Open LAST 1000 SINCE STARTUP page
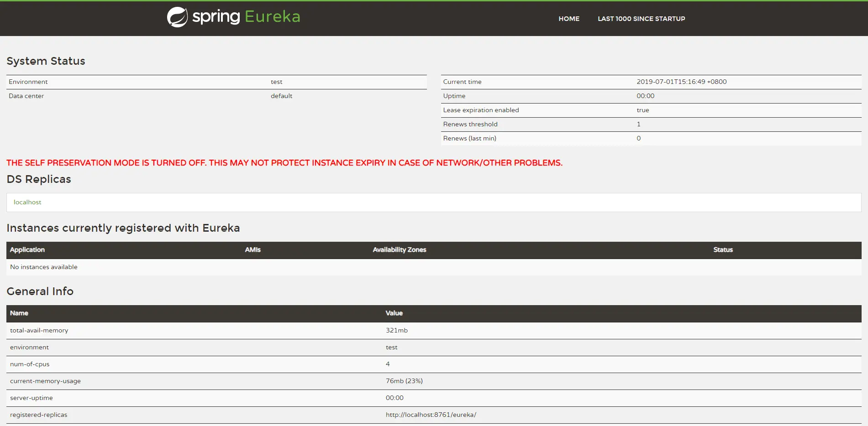 642,19
